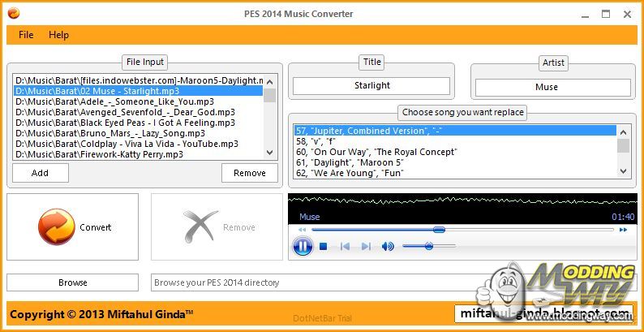Click the orange Convert icon
This screenshot has height=332, width=644.
[x=56, y=227]
